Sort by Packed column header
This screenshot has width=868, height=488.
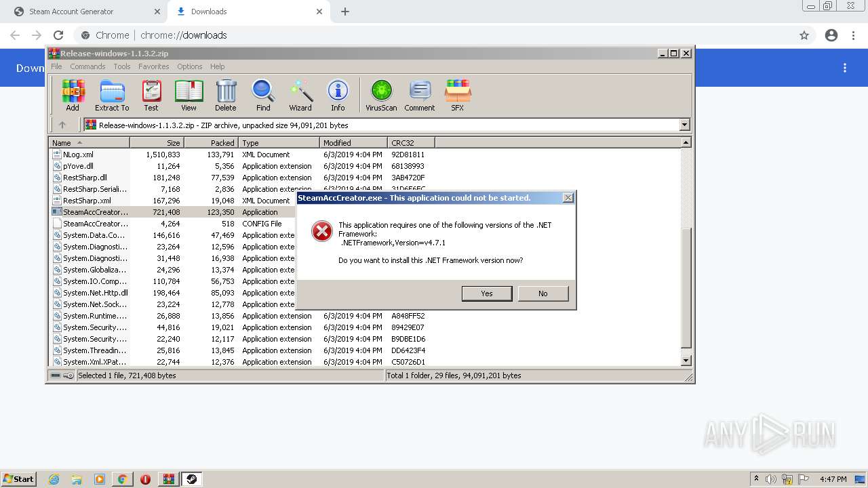tap(211, 143)
